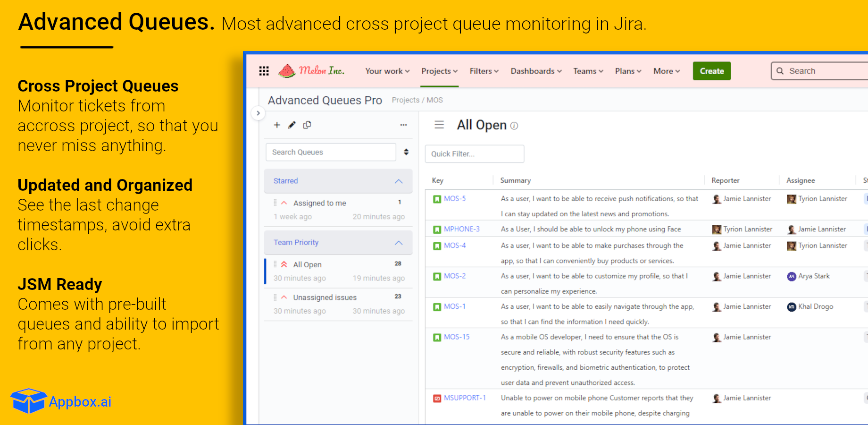Click the search magnifier icon

[780, 71]
